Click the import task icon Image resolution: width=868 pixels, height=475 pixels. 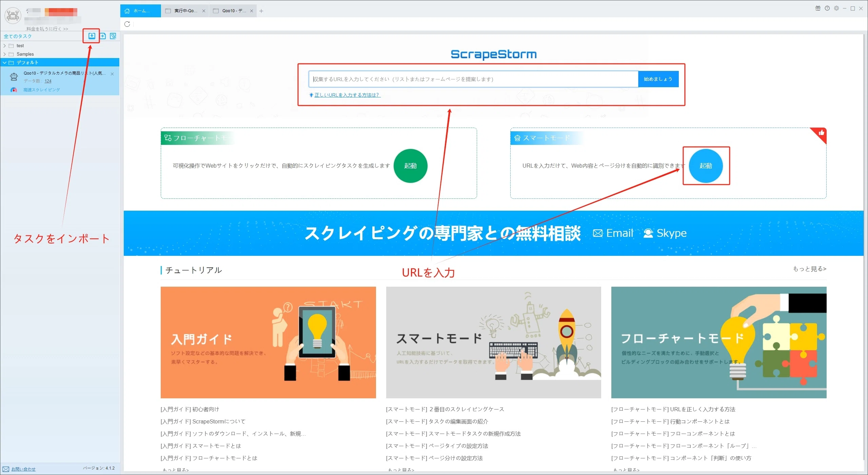point(92,36)
